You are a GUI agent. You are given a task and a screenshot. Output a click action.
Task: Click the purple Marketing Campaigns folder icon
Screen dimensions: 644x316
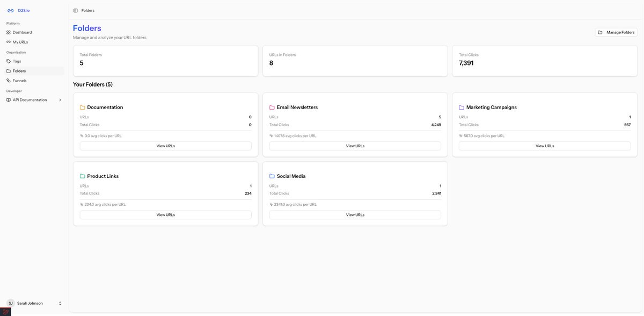462,107
